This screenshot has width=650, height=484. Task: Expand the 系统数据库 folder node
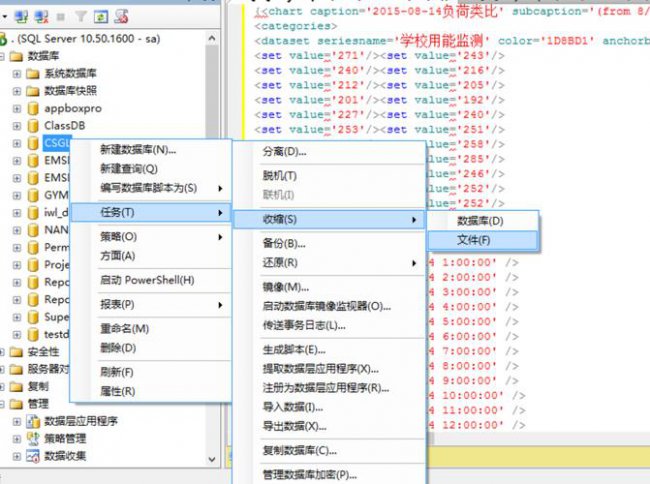pyautogui.click(x=17, y=74)
